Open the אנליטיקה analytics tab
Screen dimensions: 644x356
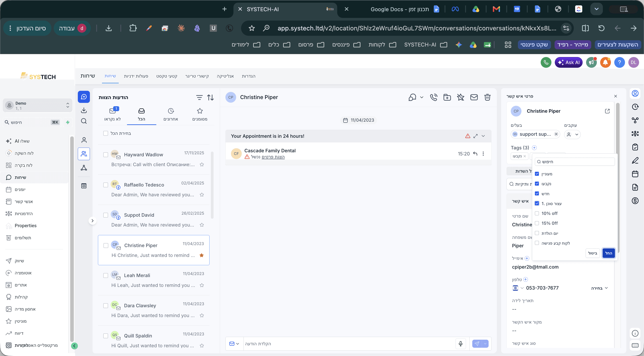[225, 76]
